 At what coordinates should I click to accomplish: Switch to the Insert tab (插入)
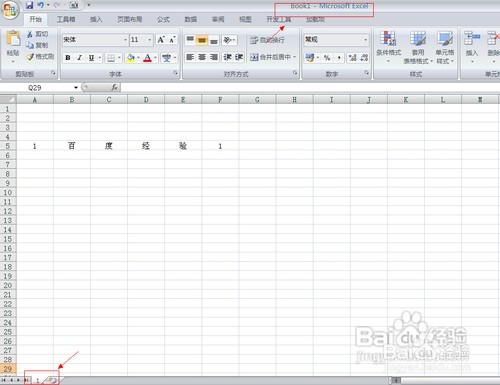pos(96,19)
